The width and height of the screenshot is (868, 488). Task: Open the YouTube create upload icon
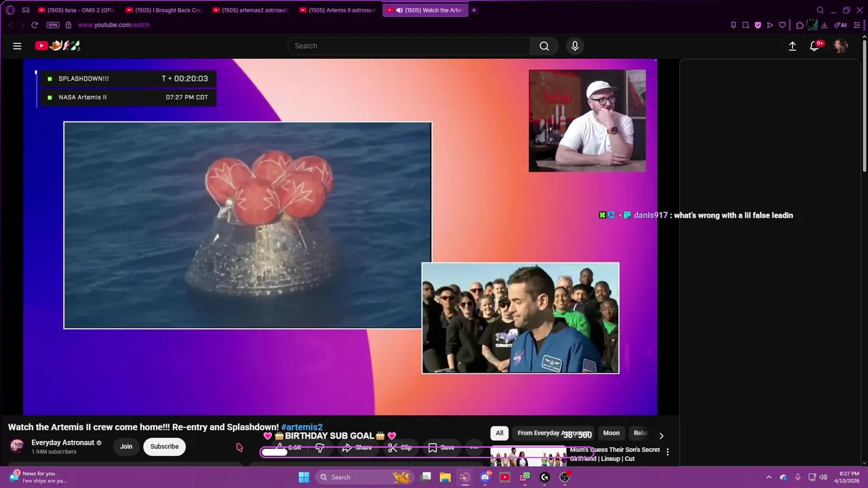coord(792,46)
